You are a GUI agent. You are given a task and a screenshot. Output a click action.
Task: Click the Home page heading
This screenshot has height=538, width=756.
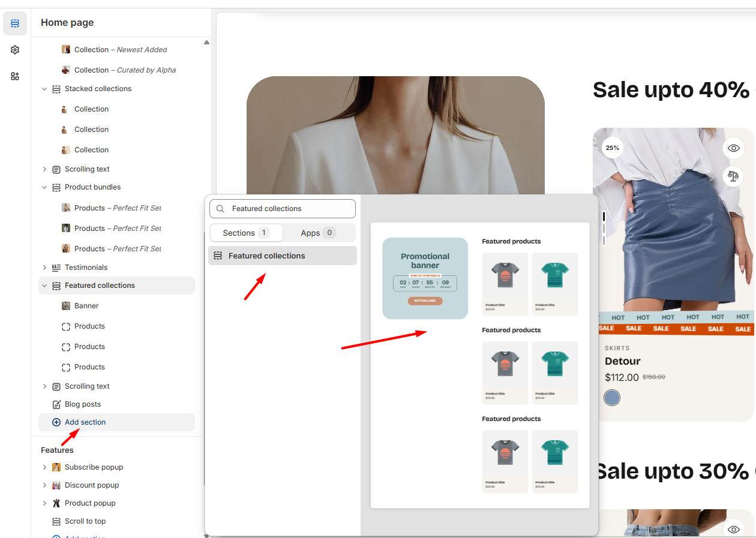point(67,23)
